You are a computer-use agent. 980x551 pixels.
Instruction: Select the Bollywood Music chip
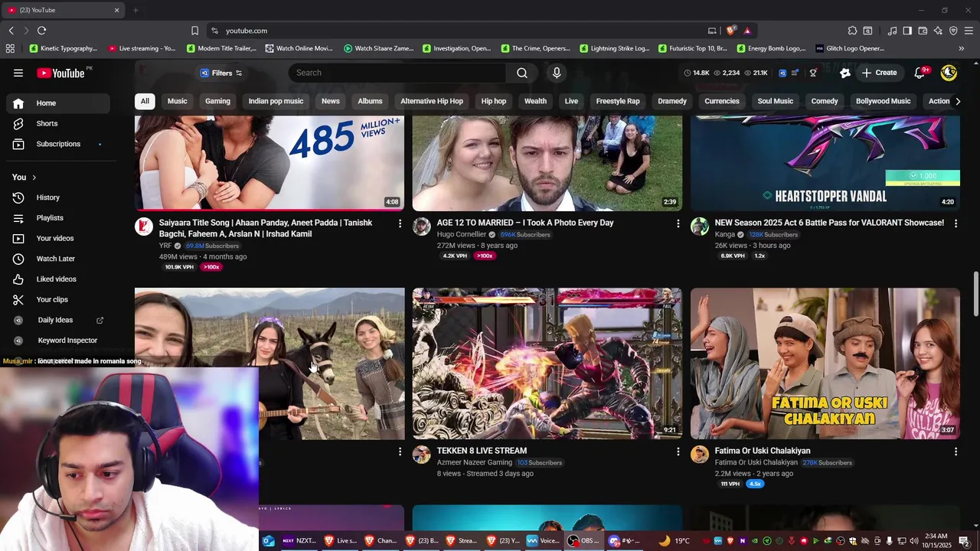coord(883,101)
